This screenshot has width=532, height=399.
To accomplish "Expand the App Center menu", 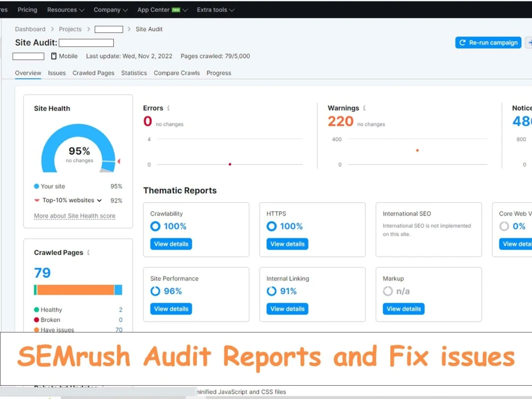I will [x=162, y=10].
